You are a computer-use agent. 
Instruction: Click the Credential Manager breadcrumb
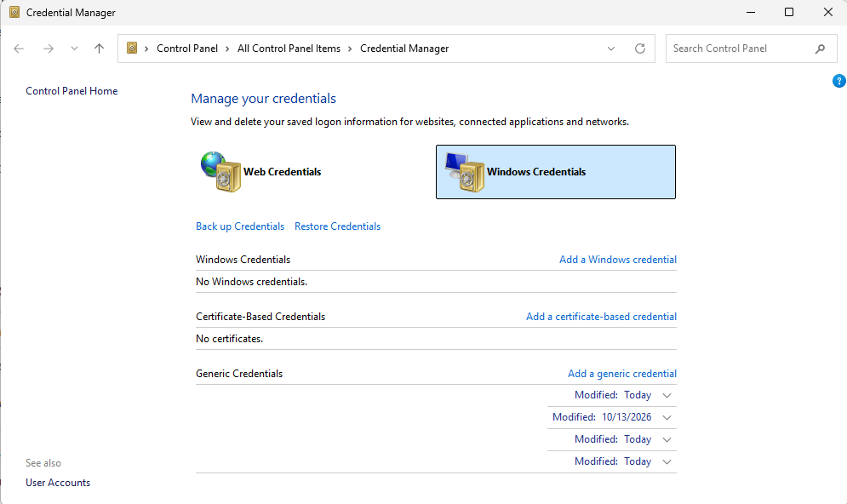click(x=404, y=49)
